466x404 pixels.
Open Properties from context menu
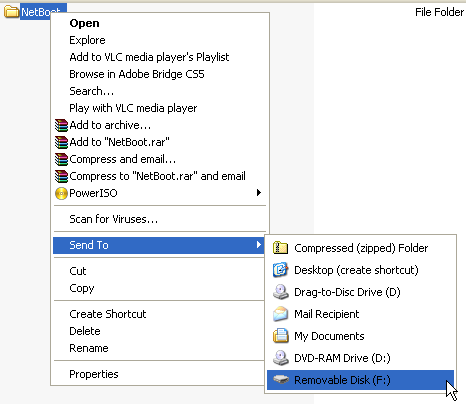click(159, 374)
